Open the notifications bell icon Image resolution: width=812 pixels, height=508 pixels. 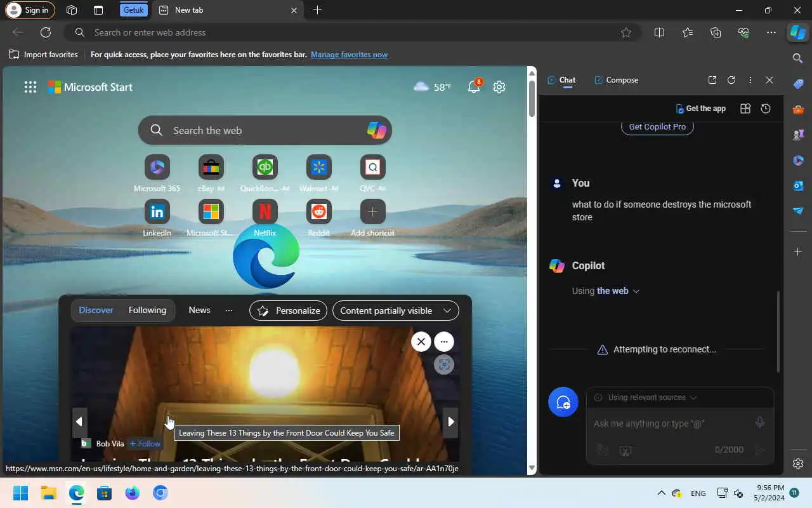(475, 86)
